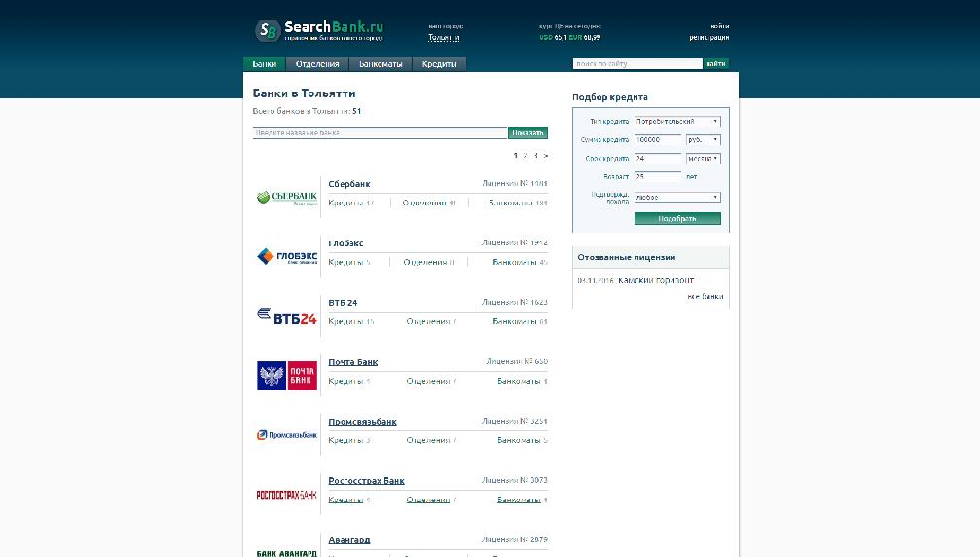
Task: Focus the Срок кредита input
Action: 658,159
